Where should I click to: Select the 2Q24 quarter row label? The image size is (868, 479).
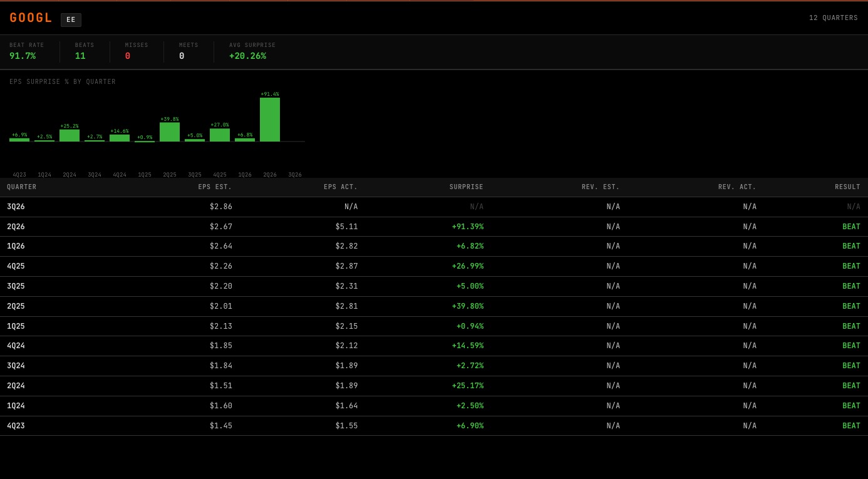click(x=16, y=386)
